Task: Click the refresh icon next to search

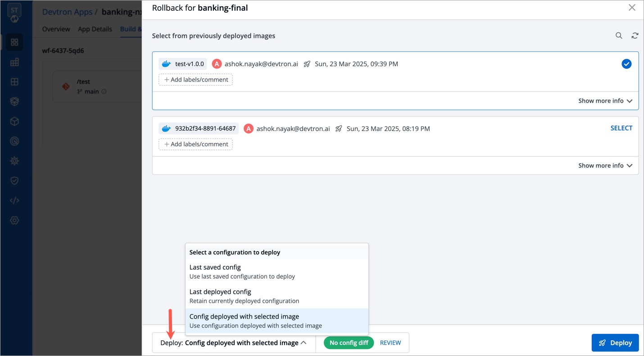Action: [x=635, y=36]
